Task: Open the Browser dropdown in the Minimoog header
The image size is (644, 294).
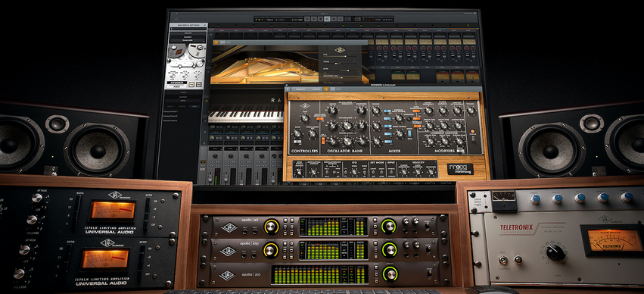Action: (300, 89)
